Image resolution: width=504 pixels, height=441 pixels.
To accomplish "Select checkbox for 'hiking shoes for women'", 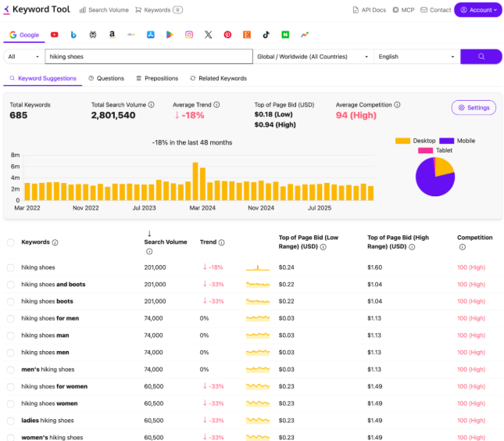I will point(11,387).
